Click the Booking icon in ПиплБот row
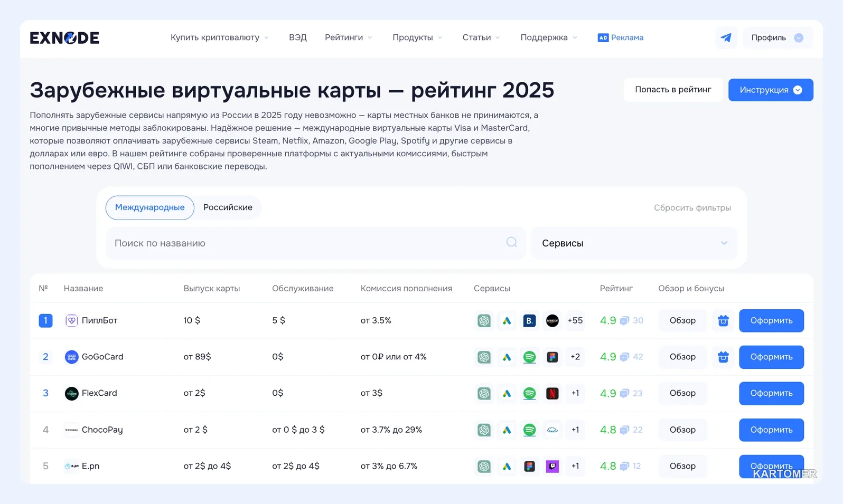This screenshot has width=843, height=504. click(x=529, y=320)
